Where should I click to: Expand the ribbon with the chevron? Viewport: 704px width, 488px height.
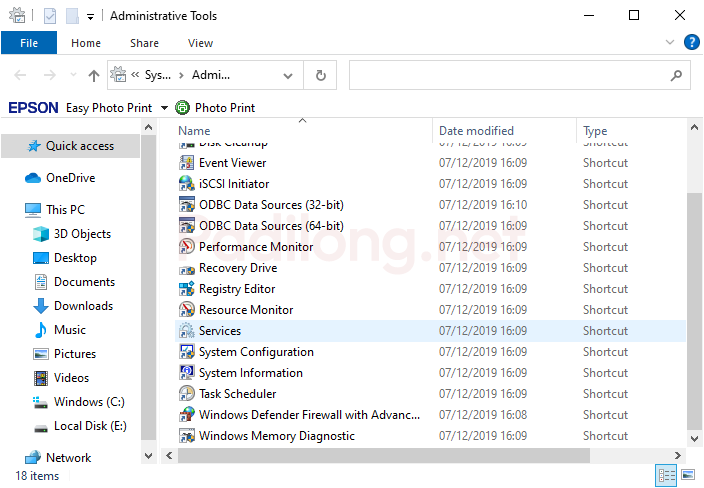pos(671,43)
